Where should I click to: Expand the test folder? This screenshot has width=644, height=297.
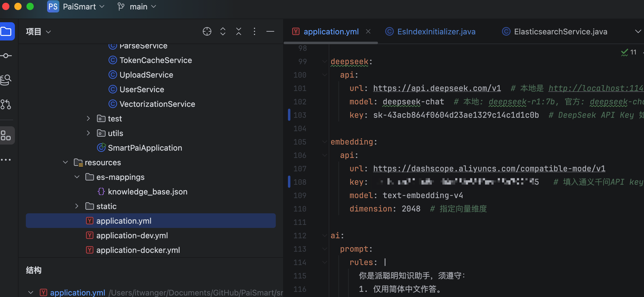click(88, 118)
